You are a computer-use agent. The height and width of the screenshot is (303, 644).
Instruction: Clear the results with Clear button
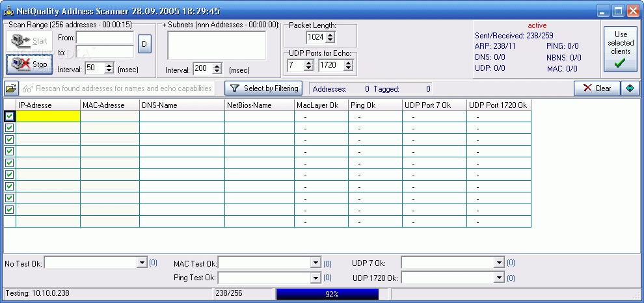(x=597, y=88)
